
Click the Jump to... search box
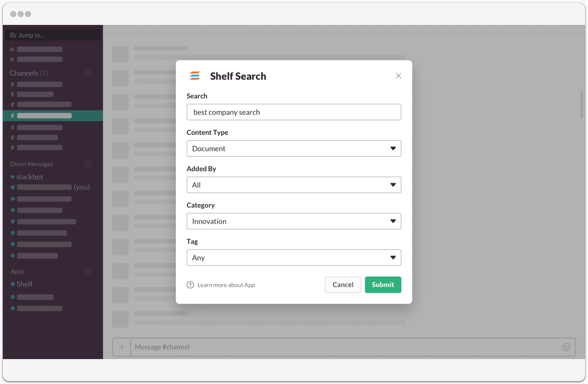53,35
